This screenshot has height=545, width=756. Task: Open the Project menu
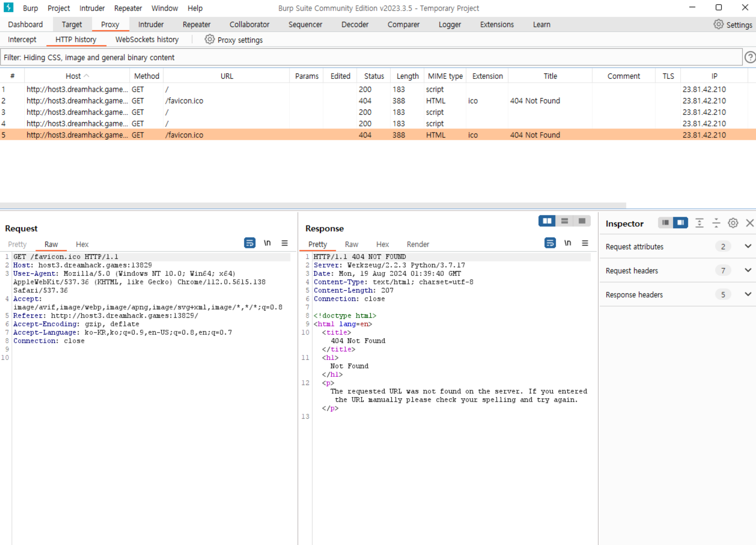tap(58, 8)
